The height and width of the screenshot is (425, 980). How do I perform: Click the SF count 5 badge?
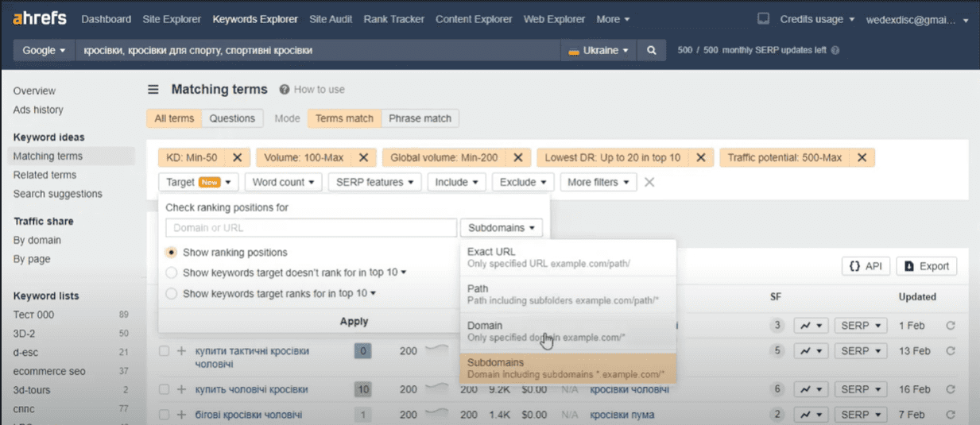[x=776, y=350]
